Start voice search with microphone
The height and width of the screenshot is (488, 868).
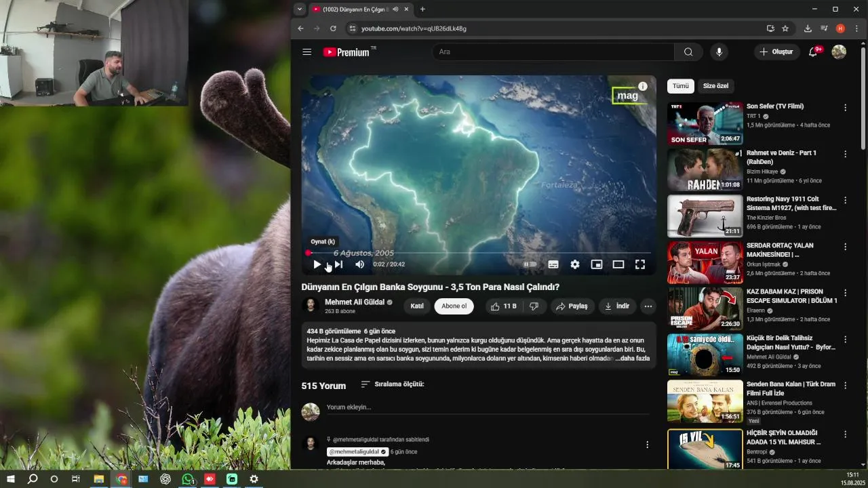click(719, 52)
